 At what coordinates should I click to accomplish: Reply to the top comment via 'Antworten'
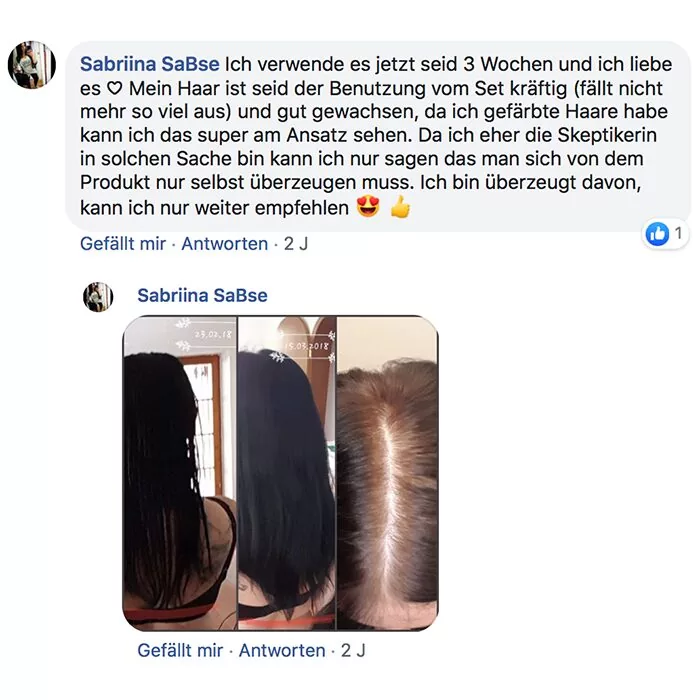click(x=225, y=244)
